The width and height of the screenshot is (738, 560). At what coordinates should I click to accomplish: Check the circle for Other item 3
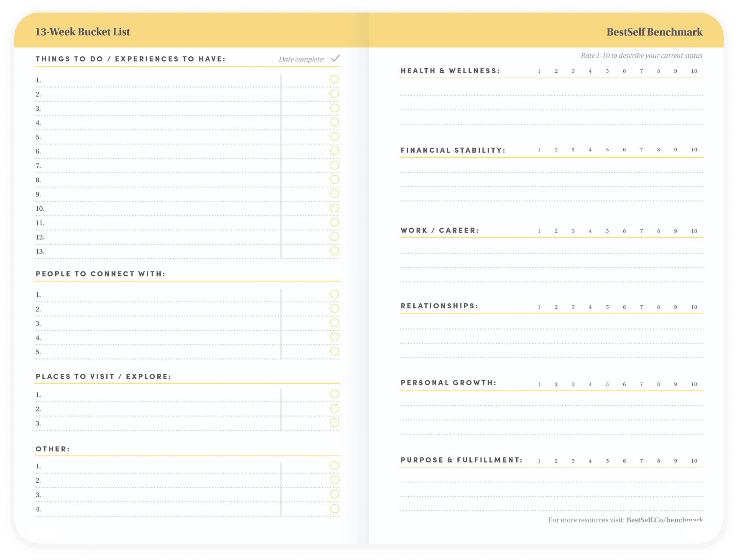(x=335, y=494)
